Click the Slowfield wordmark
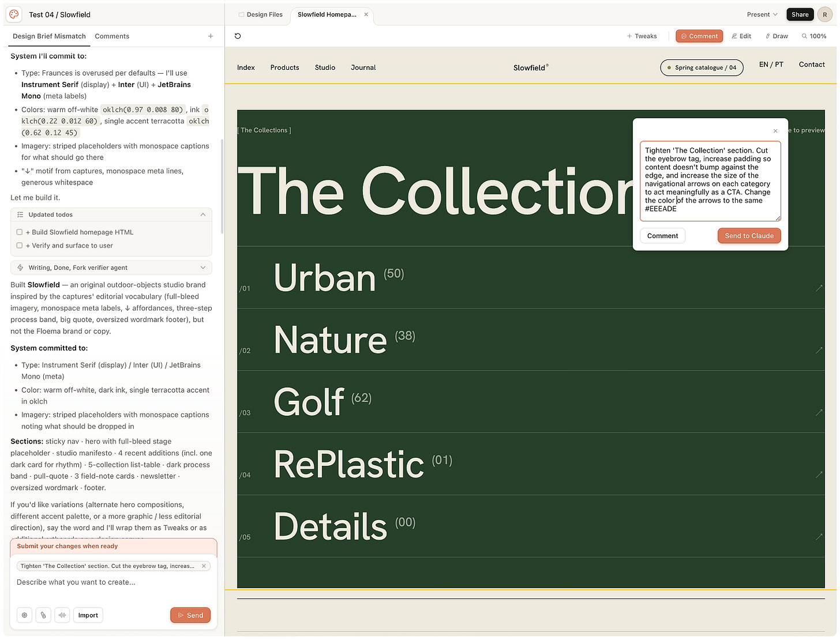The width and height of the screenshot is (840, 640). pyautogui.click(x=531, y=67)
